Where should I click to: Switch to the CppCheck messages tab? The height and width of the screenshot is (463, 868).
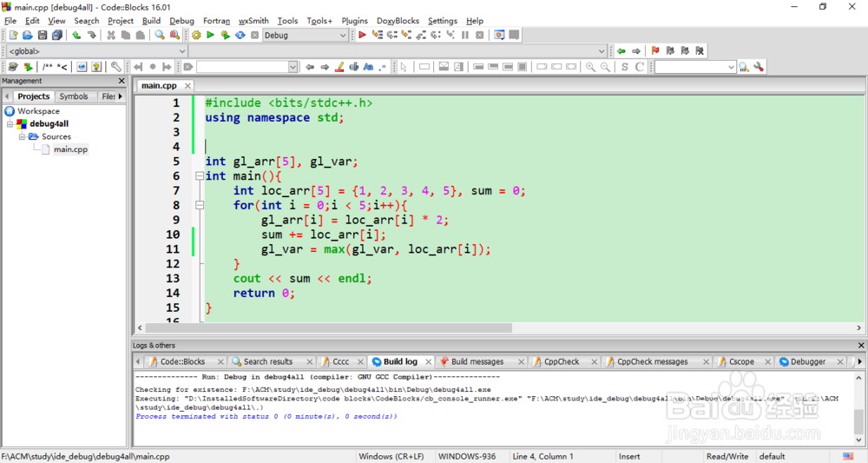pyautogui.click(x=652, y=361)
